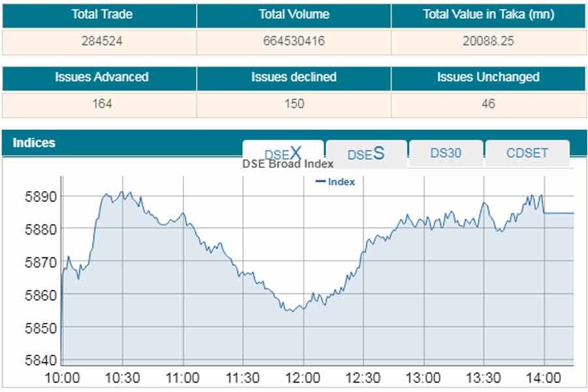The width and height of the screenshot is (588, 392).
Task: Toggle the Index series in chart legend
Action: coord(335,182)
